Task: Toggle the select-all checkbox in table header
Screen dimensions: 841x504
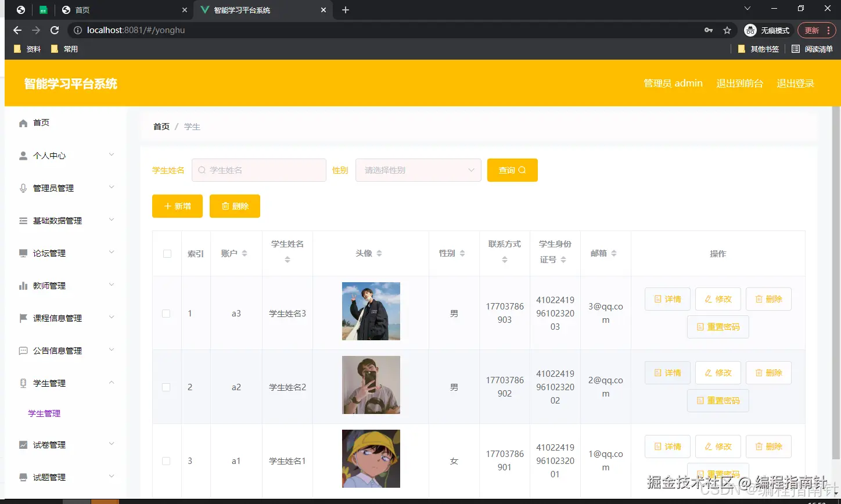Action: pos(167,254)
